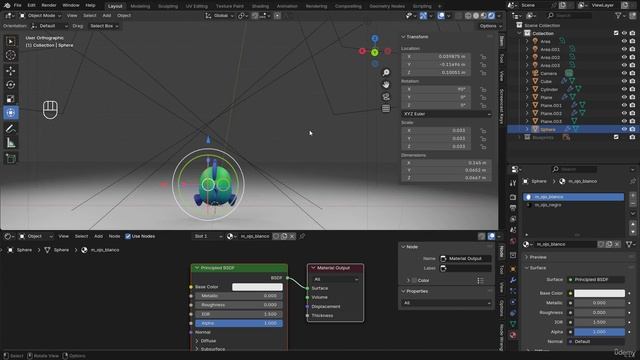Select the Add Cube tool in viewport toolbar

click(x=11, y=158)
